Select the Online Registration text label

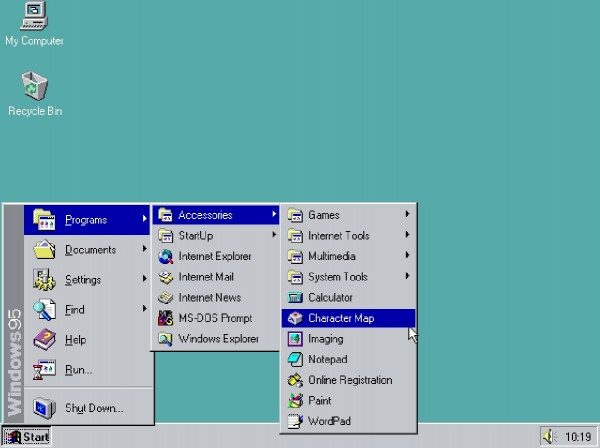(350, 380)
